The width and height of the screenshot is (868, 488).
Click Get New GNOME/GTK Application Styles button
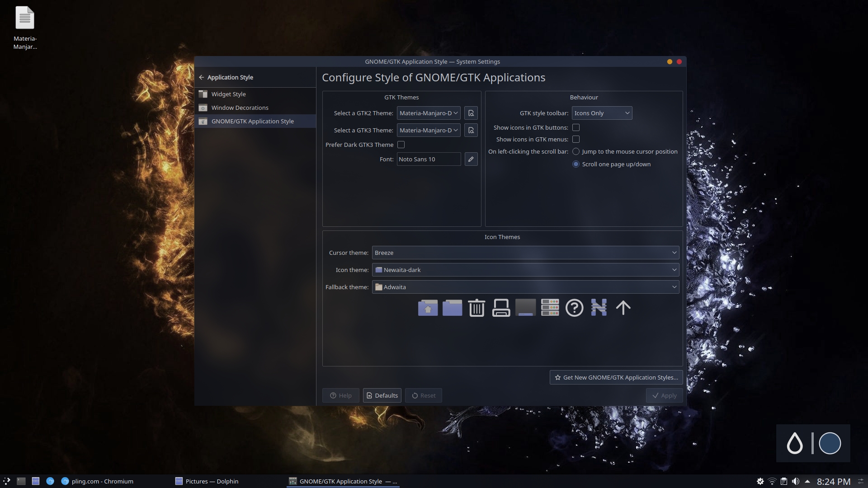pos(616,377)
